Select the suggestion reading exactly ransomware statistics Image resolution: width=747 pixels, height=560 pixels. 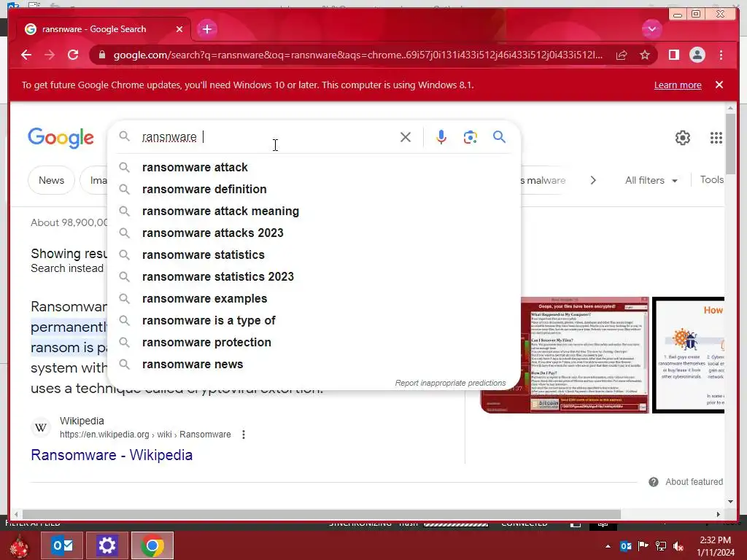[314, 255]
